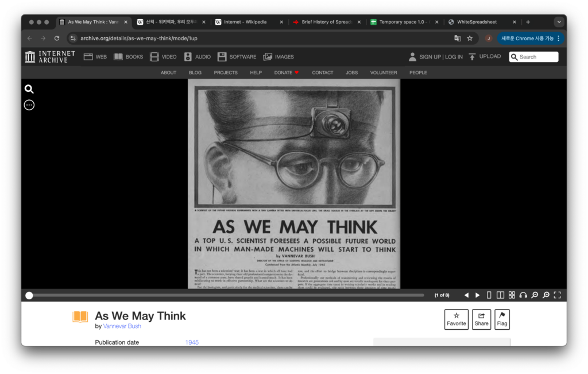Switch to the Internet - Wikipedia tab

click(241, 22)
